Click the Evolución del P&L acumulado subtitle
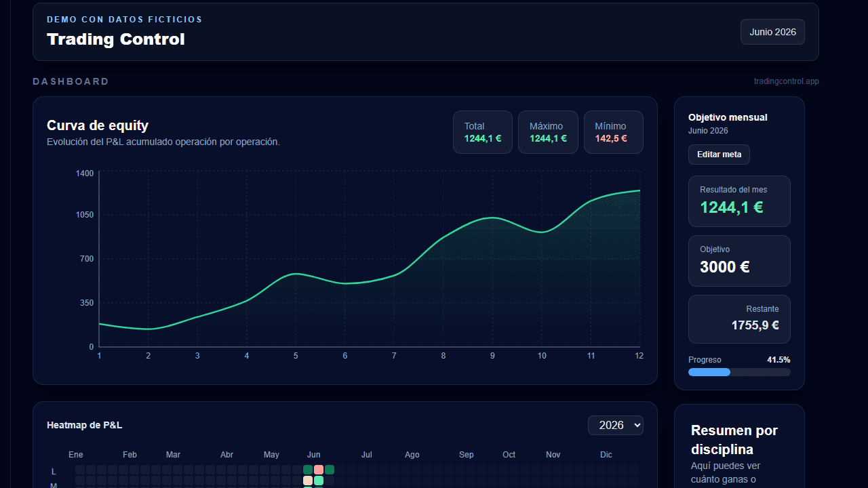This screenshot has width=868, height=488. click(x=163, y=142)
